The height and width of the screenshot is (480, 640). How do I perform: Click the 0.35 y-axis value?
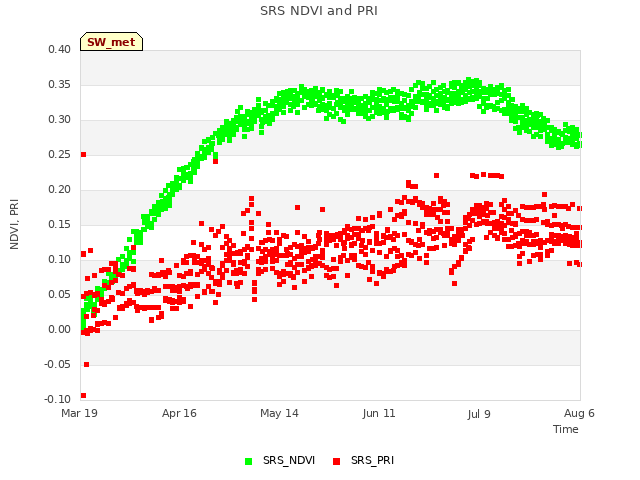[x=60, y=84]
